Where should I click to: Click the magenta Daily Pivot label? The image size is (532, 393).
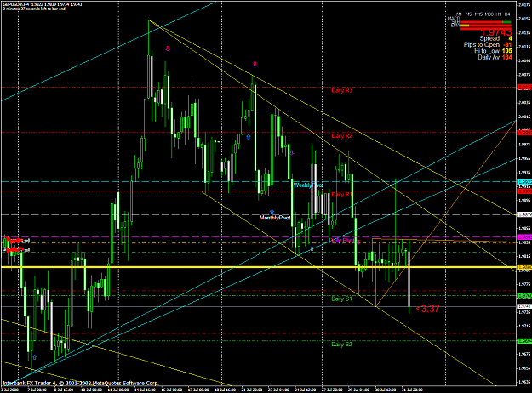(341, 241)
